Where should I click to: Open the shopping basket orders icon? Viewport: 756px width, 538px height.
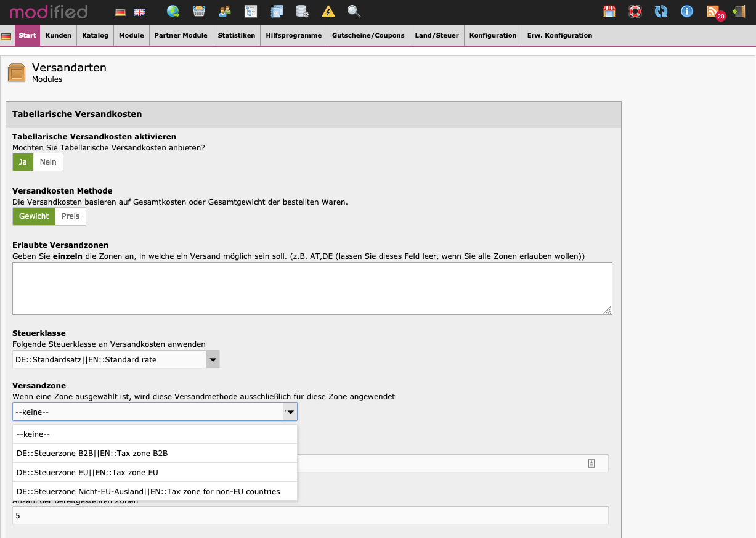[x=199, y=11]
